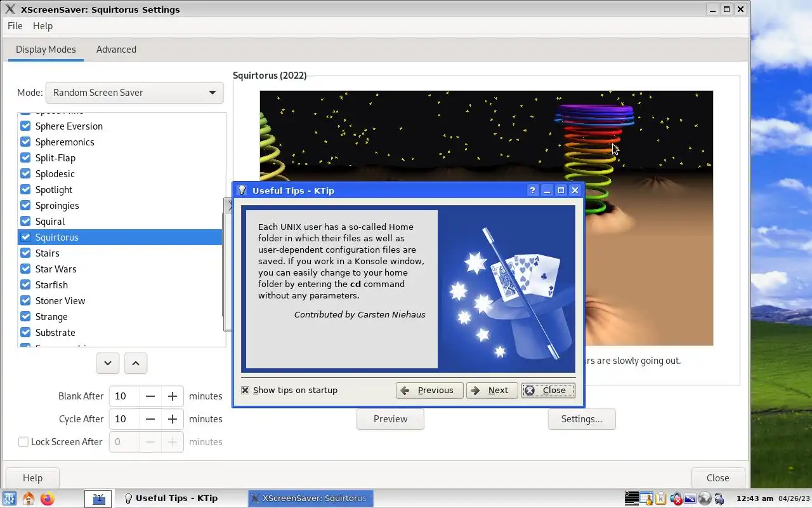Click the lightbulb icon in KTip title bar
Viewport: 812px width, 508px height.
tap(242, 190)
